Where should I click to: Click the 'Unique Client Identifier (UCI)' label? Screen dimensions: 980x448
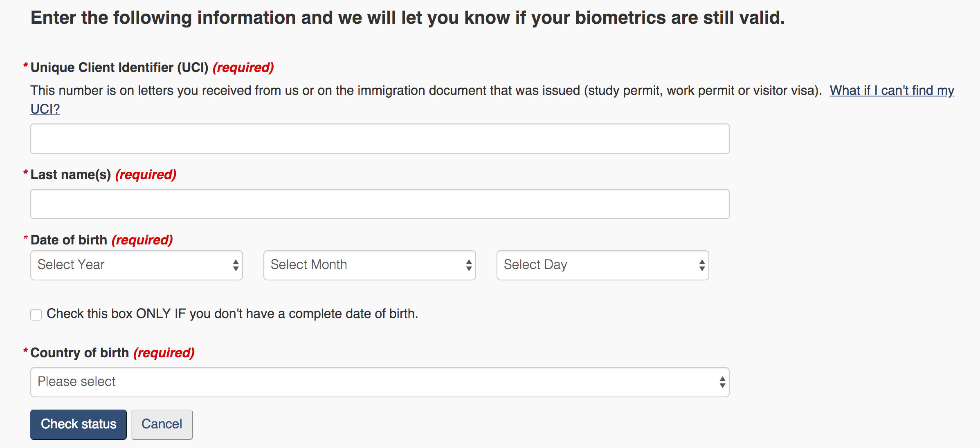(119, 67)
